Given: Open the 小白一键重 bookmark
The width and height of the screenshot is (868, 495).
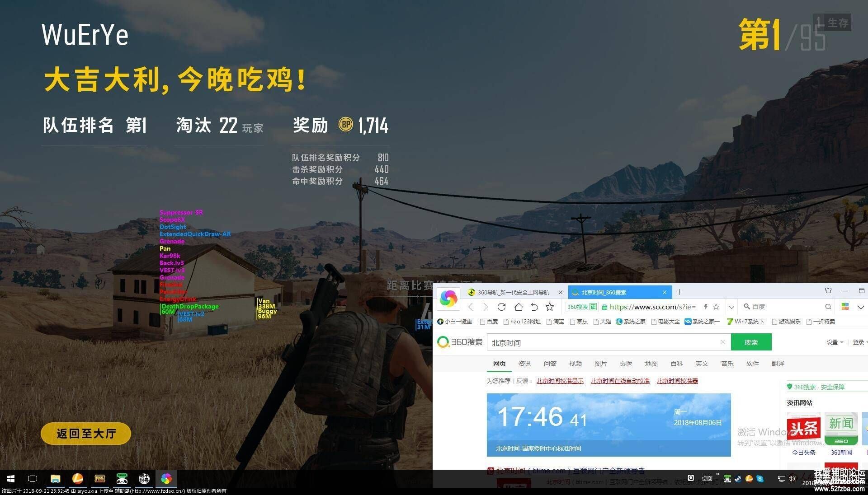Looking at the screenshot, I should click(455, 322).
